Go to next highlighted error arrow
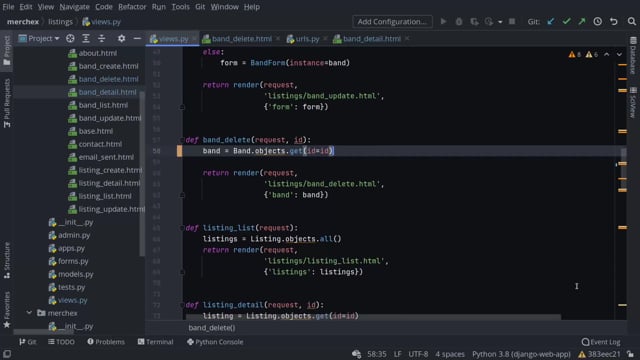This screenshot has width=640, height=360. pos(619,54)
